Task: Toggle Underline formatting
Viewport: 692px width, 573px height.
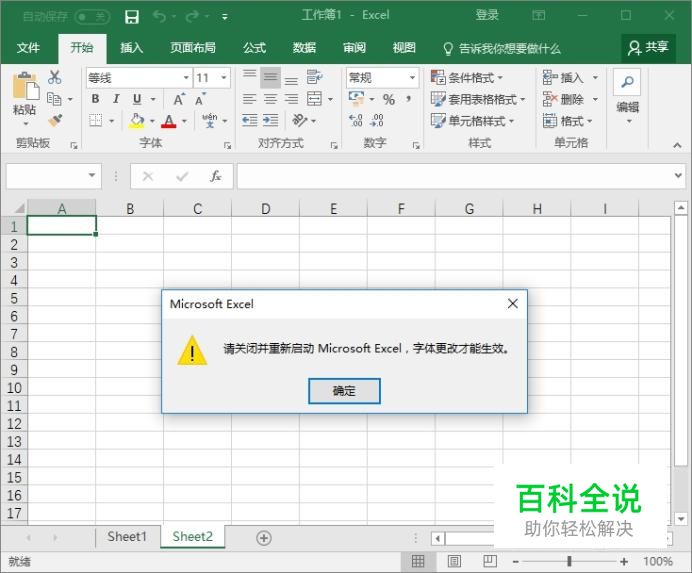Action: pyautogui.click(x=137, y=99)
